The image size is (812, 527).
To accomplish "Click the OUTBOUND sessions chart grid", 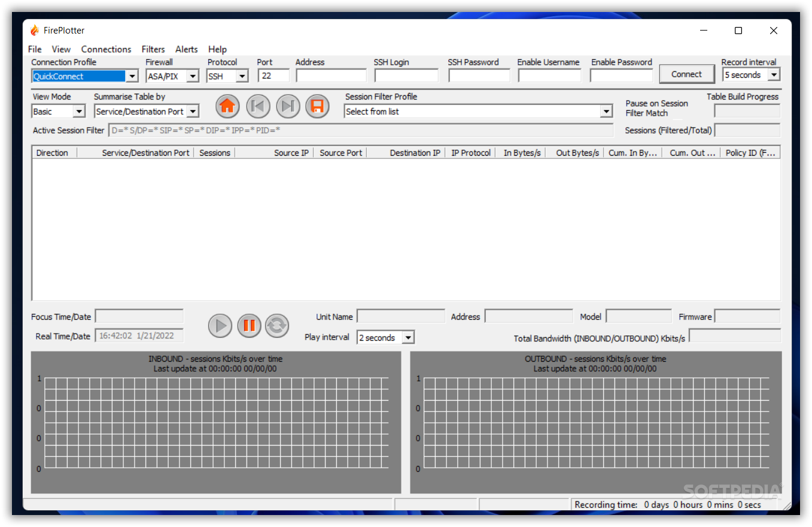I will pos(596,423).
